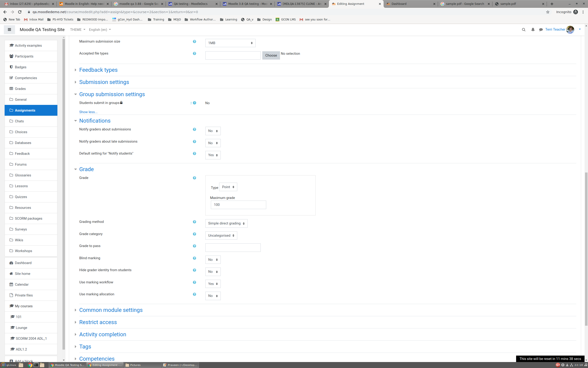This screenshot has height=368, width=588.
Task: Show help for the Grade field
Action: [x=194, y=178]
